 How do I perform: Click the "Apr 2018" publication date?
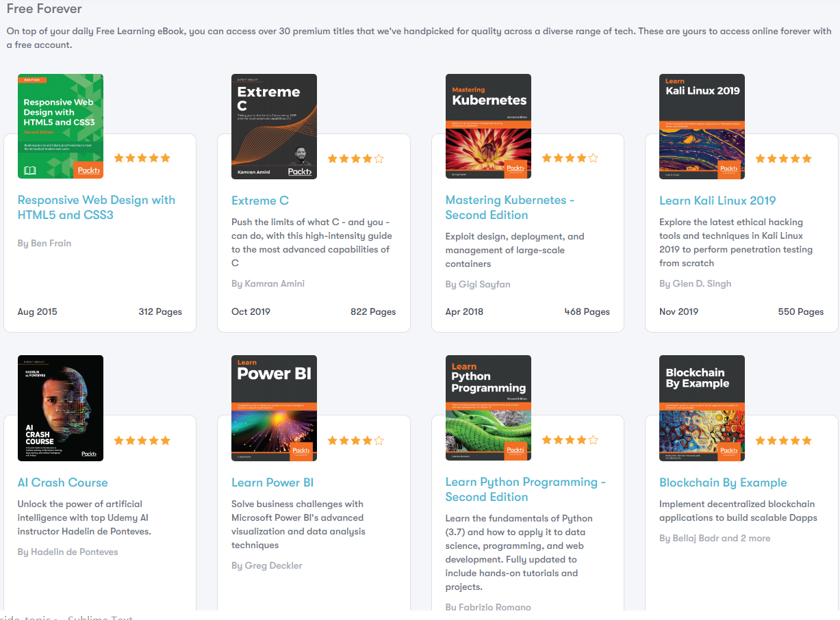tap(464, 311)
